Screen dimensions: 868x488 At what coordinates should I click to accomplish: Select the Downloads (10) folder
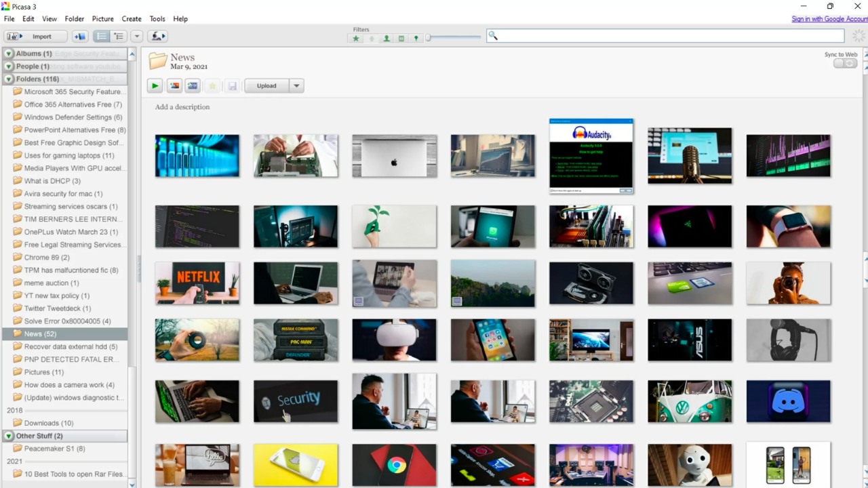pos(49,423)
